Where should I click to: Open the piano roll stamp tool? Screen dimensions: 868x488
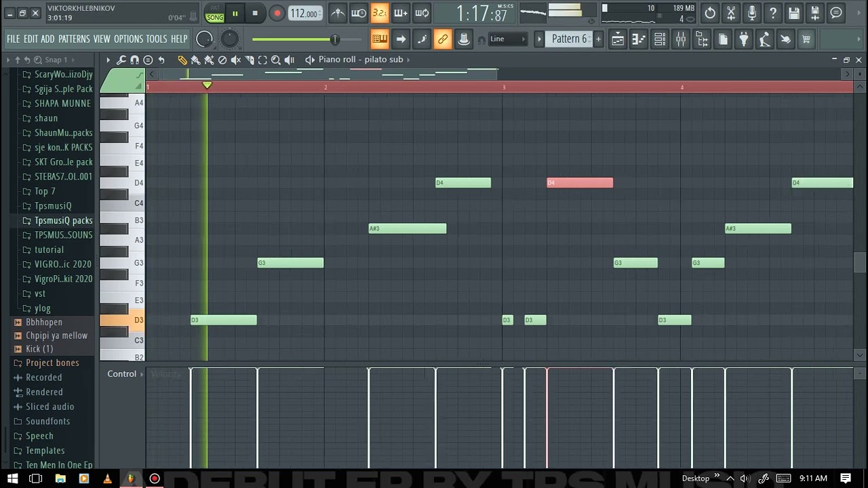[x=148, y=60]
